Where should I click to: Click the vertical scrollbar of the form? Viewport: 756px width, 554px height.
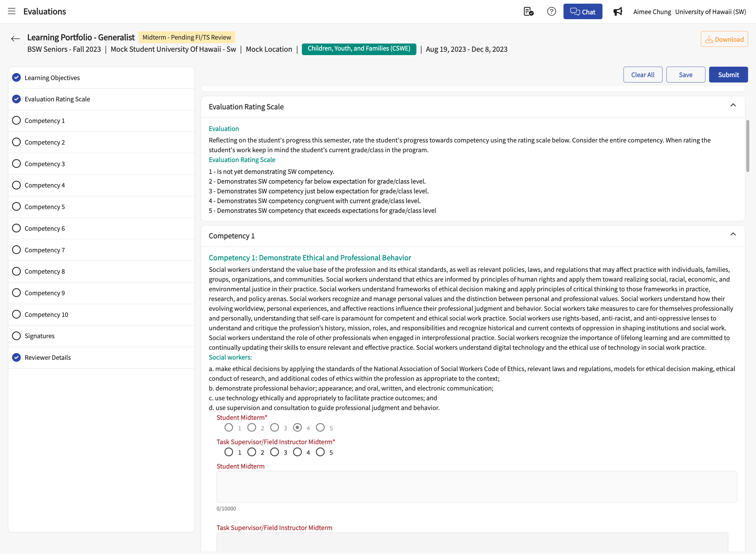747,146
